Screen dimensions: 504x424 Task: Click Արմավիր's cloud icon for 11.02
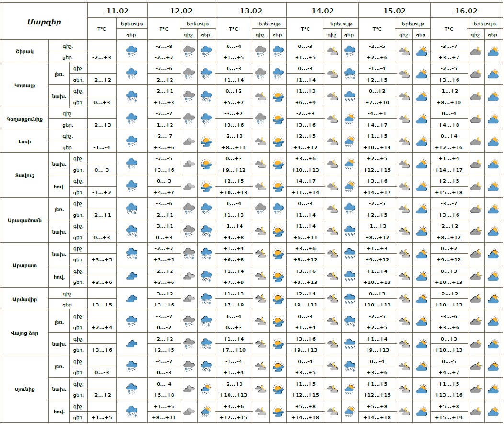131,299
